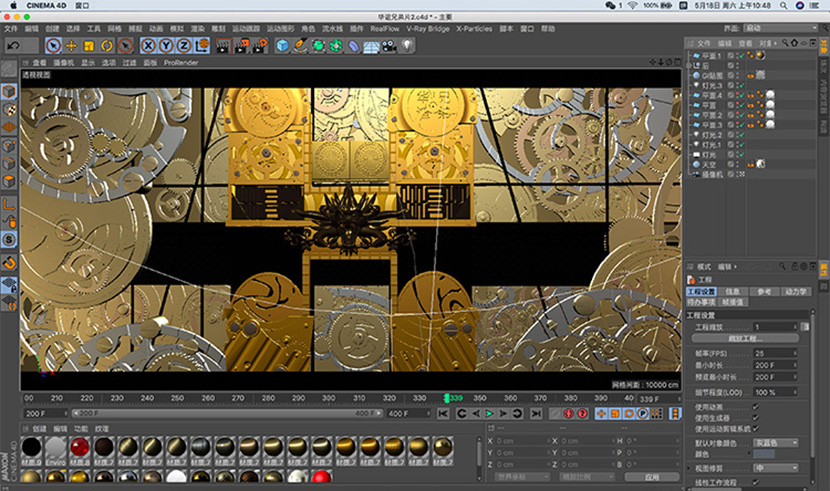
Task: Open the V-Ray Bridge menu
Action: point(428,29)
